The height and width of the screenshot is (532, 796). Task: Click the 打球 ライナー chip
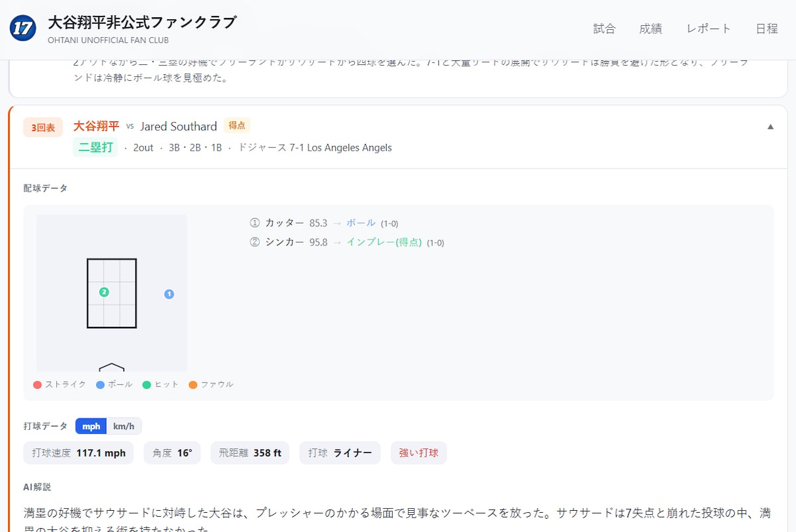click(340, 453)
